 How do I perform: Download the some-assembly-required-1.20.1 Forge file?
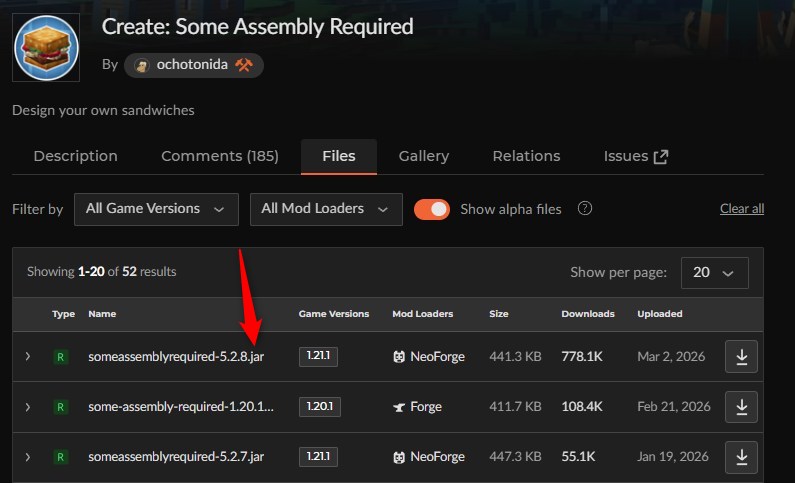pos(741,406)
